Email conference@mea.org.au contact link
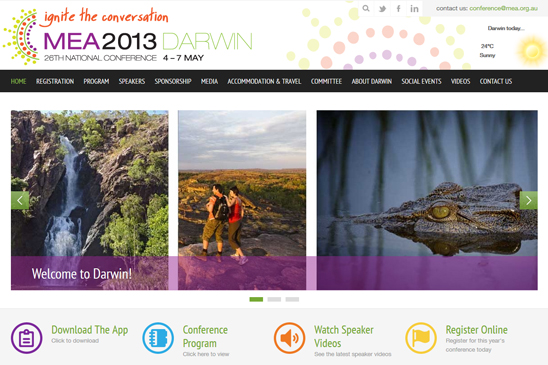548x365 pixels. tap(503, 8)
